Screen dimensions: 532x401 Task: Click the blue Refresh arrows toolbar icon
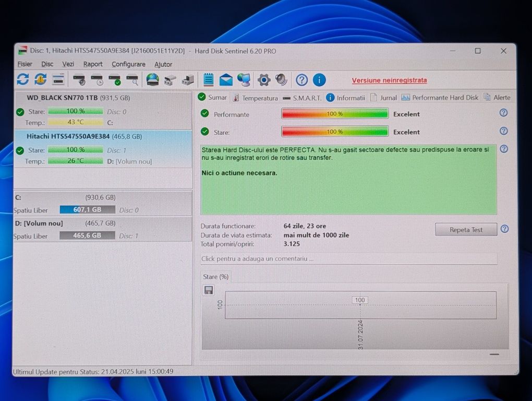click(23, 79)
